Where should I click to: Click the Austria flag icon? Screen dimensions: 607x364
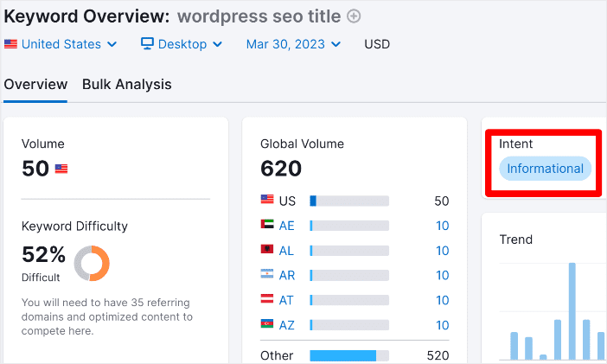[267, 298]
